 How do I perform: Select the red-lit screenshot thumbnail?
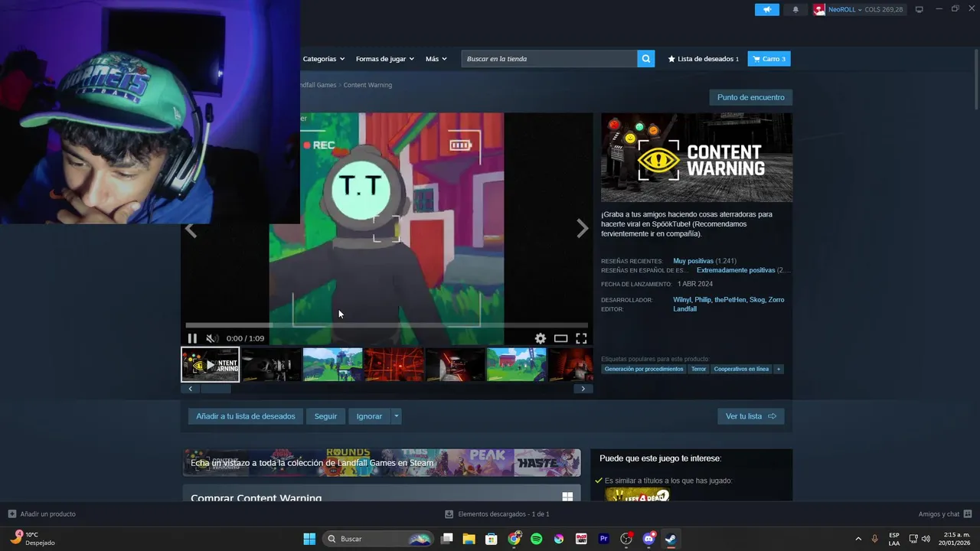[394, 364]
